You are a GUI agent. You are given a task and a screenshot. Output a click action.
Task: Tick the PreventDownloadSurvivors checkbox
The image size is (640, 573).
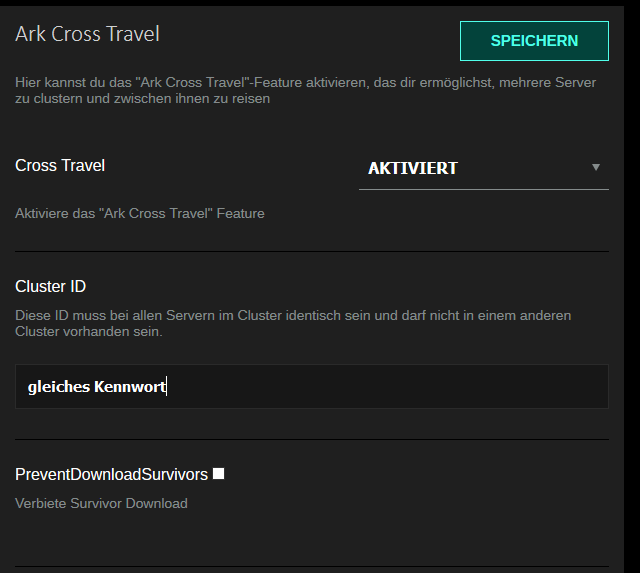click(218, 473)
